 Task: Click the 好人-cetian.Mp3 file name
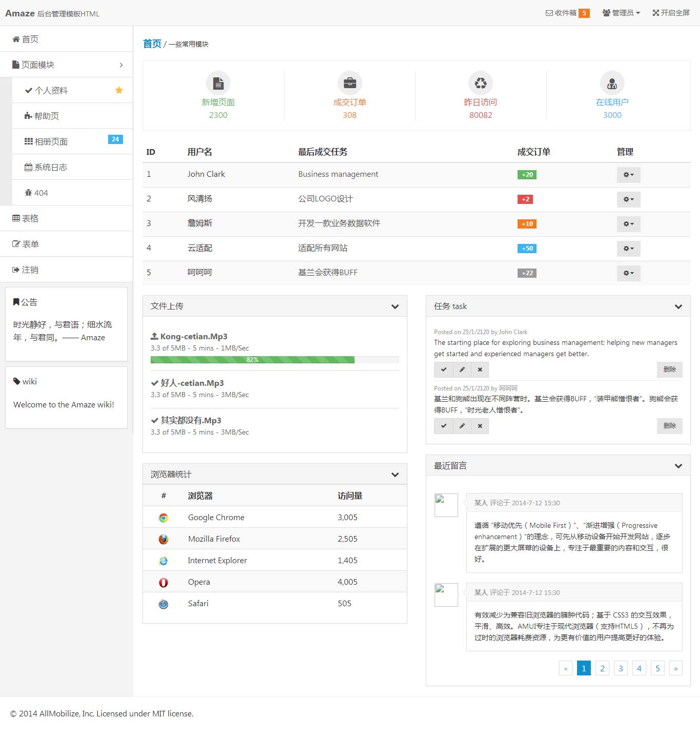(192, 383)
